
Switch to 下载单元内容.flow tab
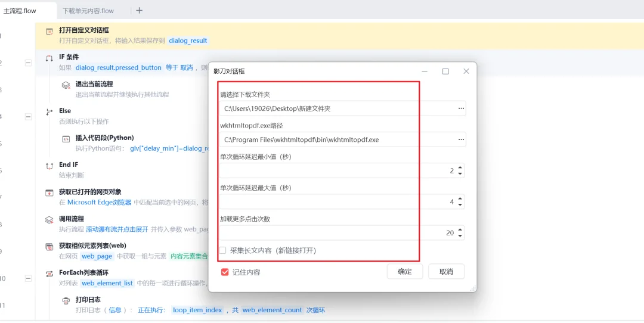(88, 11)
